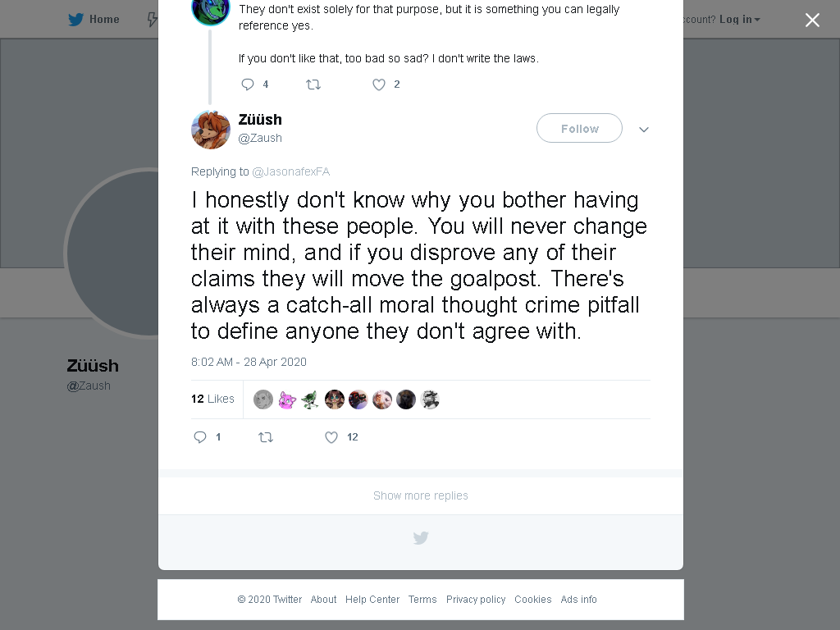This screenshot has height=630, width=840.
Task: Click the Twitter bird Home icon
Action: coord(76,20)
